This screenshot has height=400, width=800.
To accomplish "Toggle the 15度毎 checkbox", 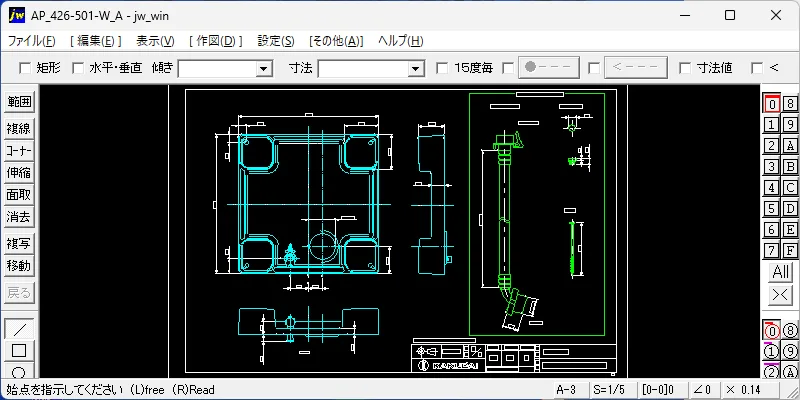I will tap(442, 68).
